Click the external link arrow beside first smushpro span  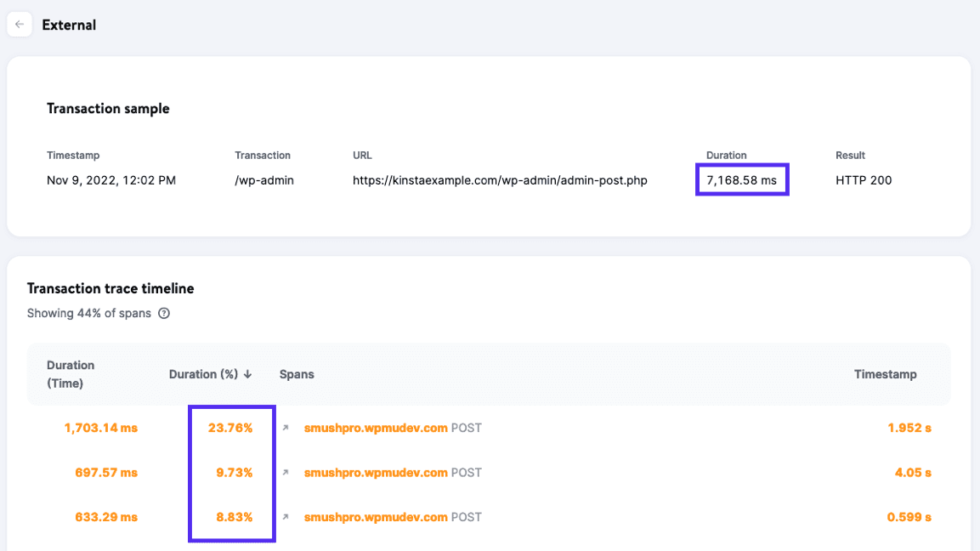pyautogui.click(x=285, y=428)
